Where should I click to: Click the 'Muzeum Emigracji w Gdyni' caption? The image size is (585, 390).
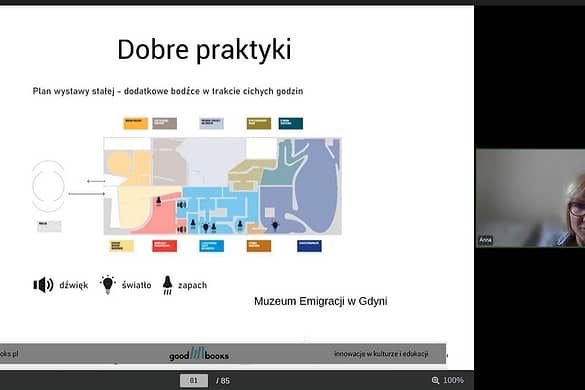coord(320,301)
